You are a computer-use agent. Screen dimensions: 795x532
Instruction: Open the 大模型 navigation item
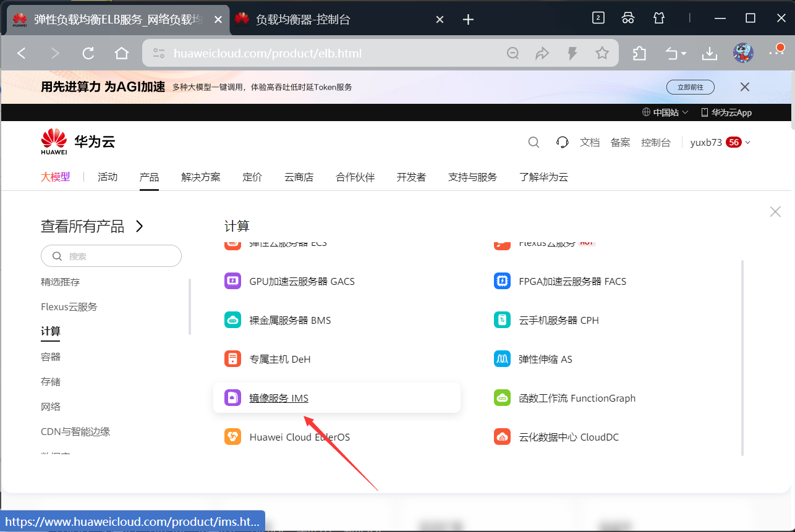(56, 177)
